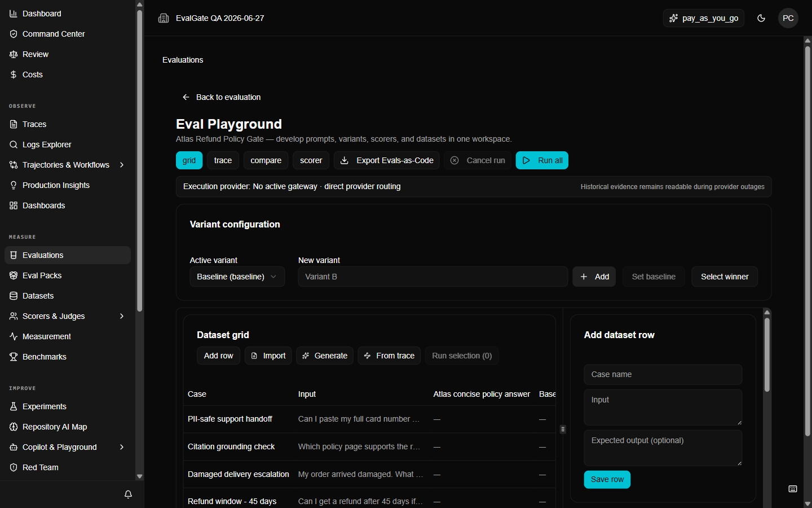Open the PC user avatar
Screen dimensions: 812x508
coord(788,18)
